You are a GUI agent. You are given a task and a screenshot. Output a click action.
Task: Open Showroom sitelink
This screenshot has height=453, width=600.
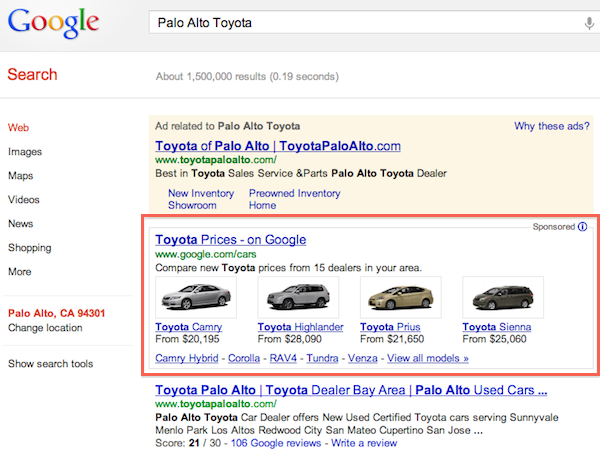click(x=192, y=205)
